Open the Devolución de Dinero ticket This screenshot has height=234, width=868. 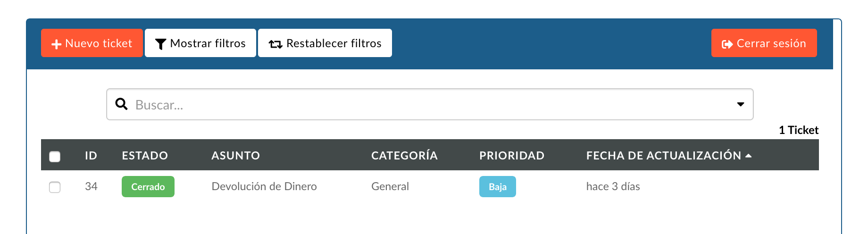(264, 186)
